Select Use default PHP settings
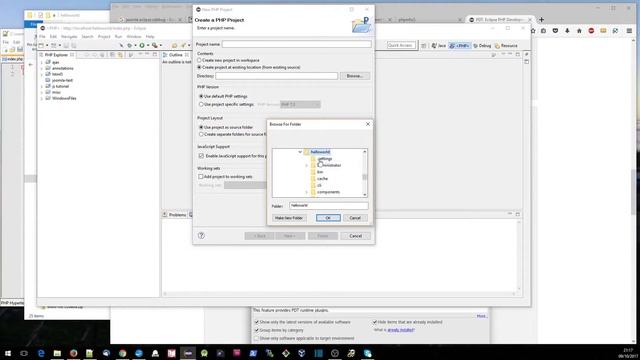 (201, 96)
